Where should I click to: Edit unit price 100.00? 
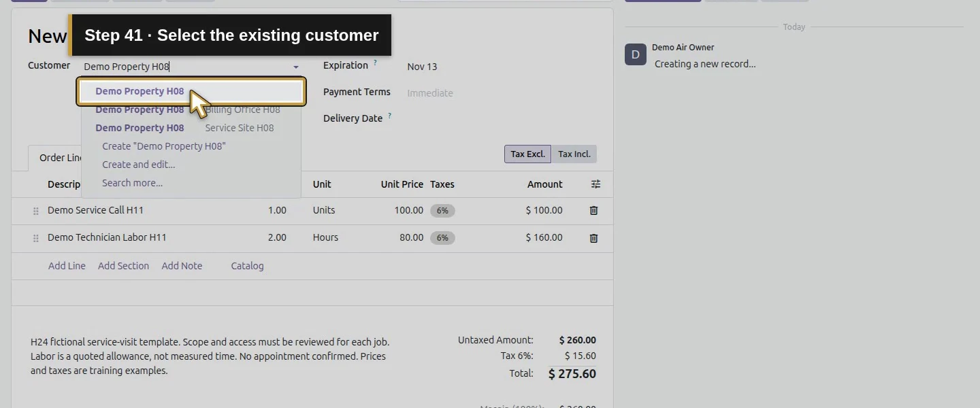click(x=408, y=210)
